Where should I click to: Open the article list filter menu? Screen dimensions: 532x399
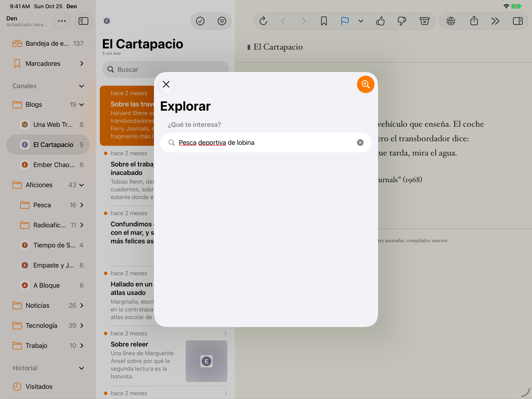pos(222,21)
